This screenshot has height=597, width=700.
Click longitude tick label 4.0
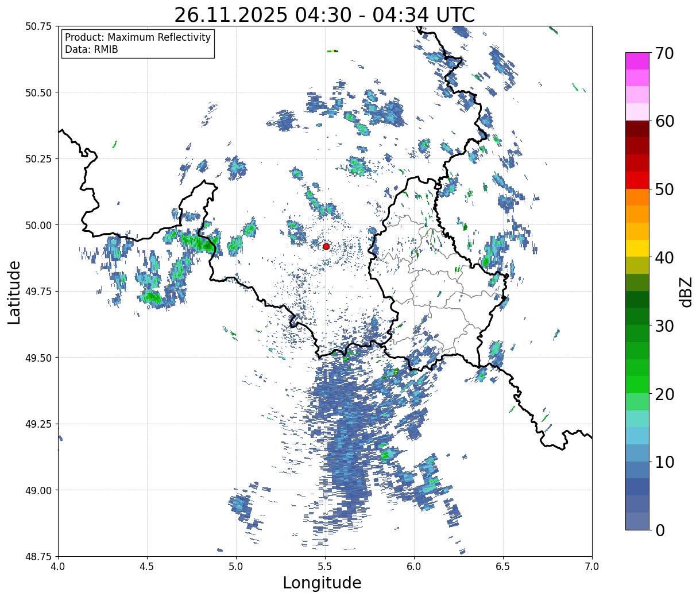coord(58,567)
